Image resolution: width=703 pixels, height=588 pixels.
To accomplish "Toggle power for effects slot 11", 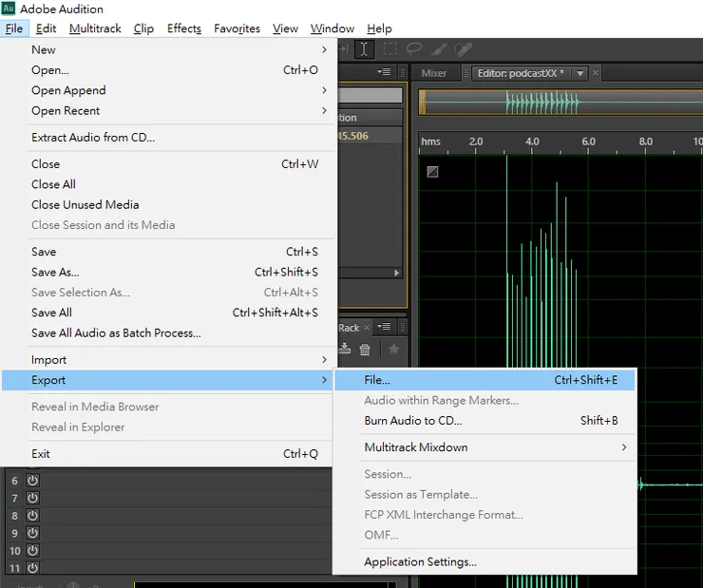I will pyautogui.click(x=32, y=568).
